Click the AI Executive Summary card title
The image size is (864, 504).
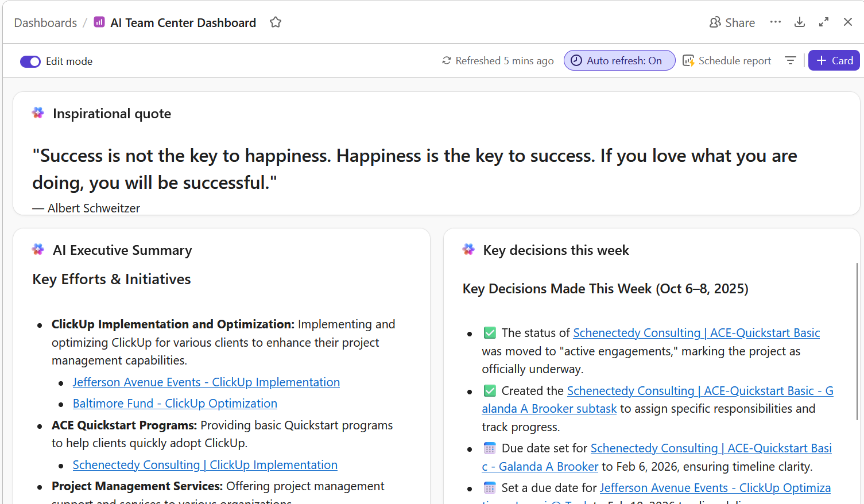click(122, 250)
